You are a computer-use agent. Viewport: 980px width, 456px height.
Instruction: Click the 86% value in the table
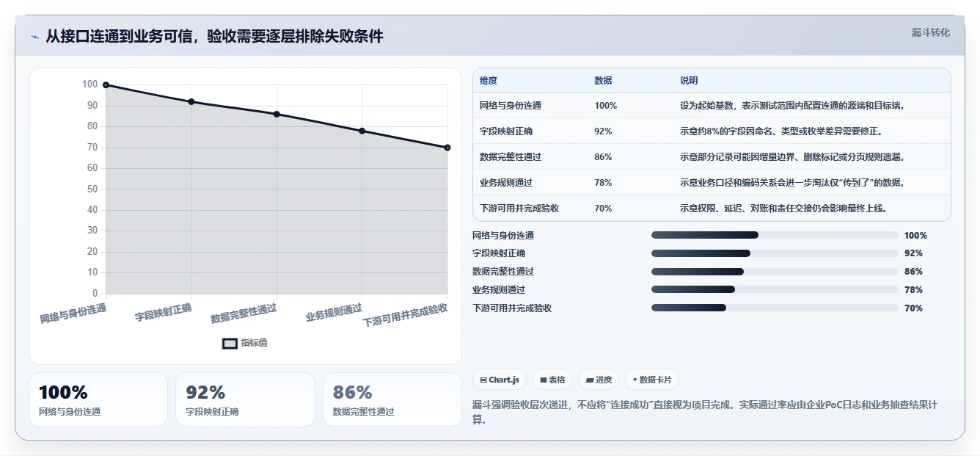point(603,157)
